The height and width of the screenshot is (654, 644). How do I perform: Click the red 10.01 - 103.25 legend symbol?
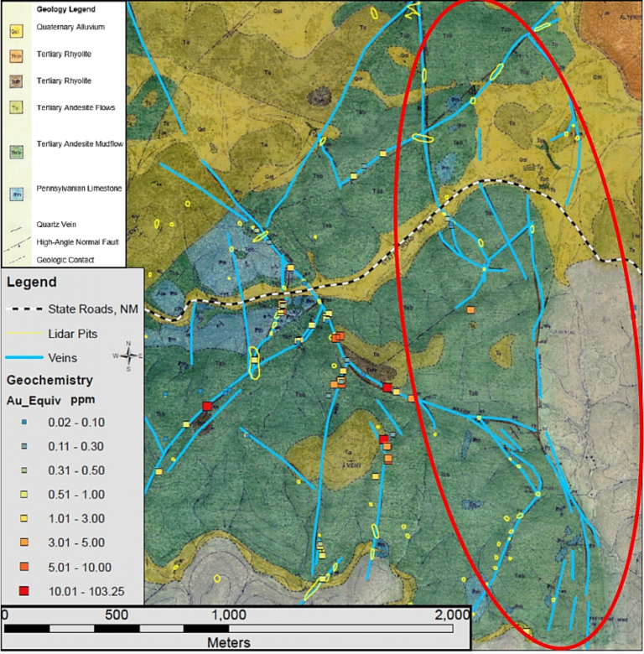[24, 592]
